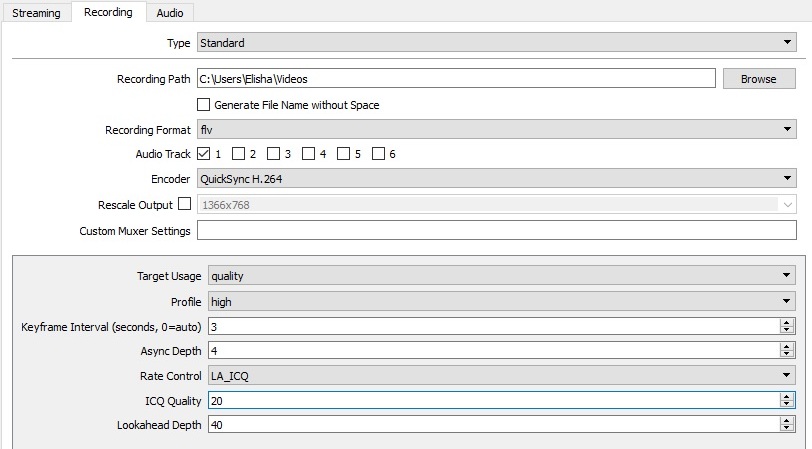Viewport: 812px width, 449px height.
Task: Enable Audio Track 5 checkbox
Action: pos(343,154)
